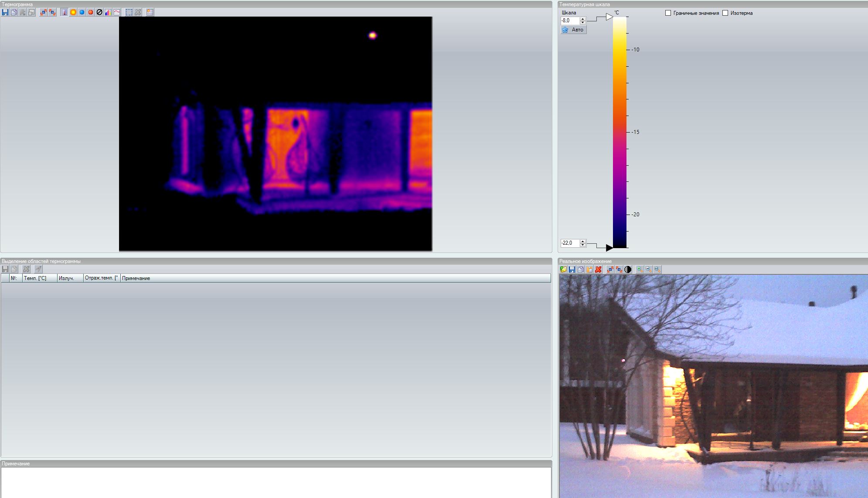Viewport: 868px width, 498px height.
Task: Click the Примечание column header in table
Action: point(136,278)
